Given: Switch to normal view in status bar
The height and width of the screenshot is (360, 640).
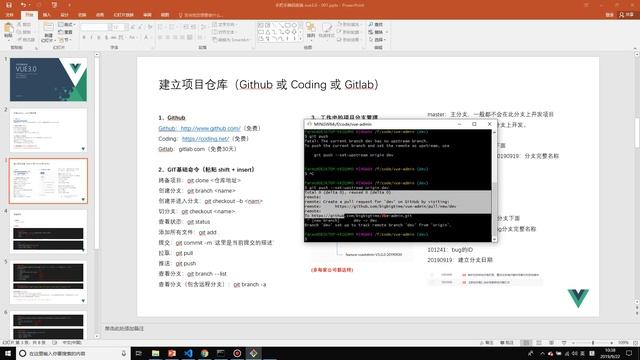Looking at the screenshot, I should [526, 343].
